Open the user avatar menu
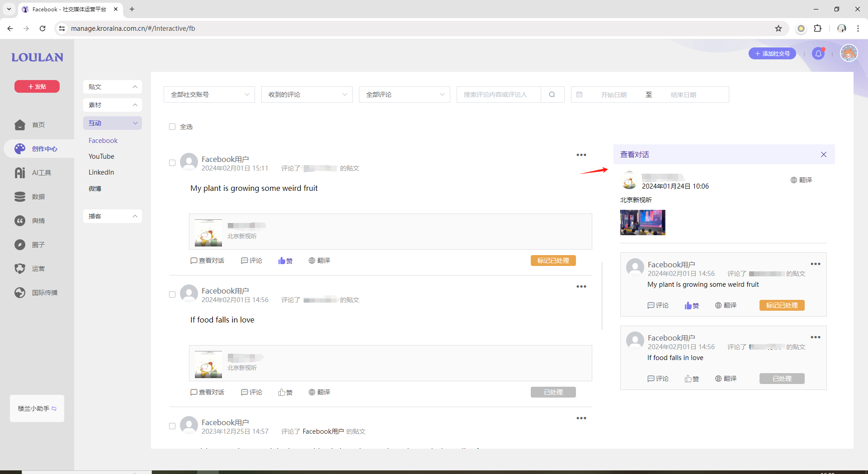This screenshot has width=868, height=474. [849, 53]
